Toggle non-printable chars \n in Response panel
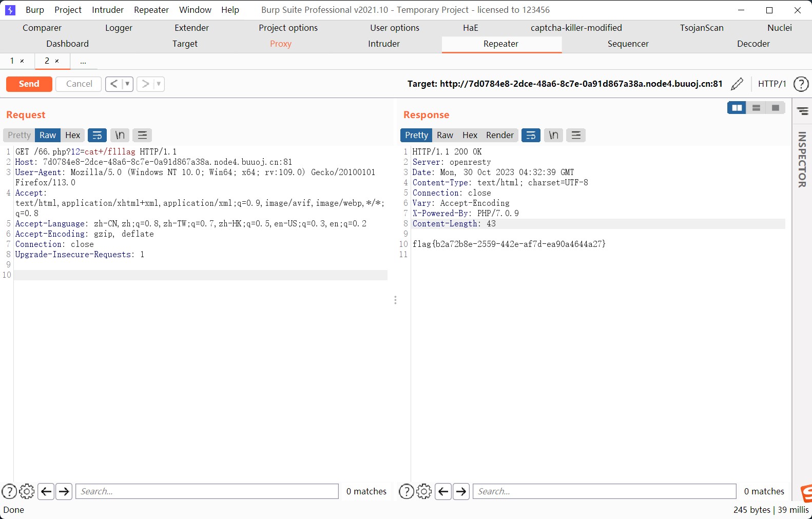The image size is (812, 519). point(553,135)
